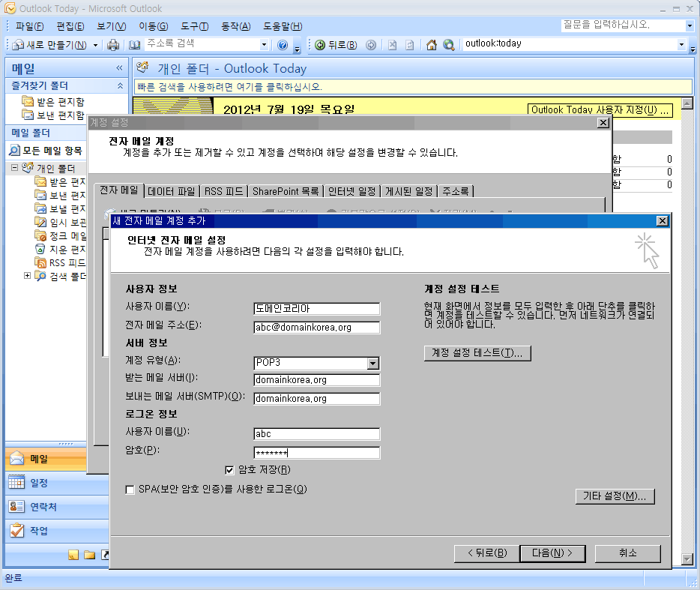This screenshot has width=700, height=590.
Task: Open the 도구(T) menu
Action: (x=194, y=26)
